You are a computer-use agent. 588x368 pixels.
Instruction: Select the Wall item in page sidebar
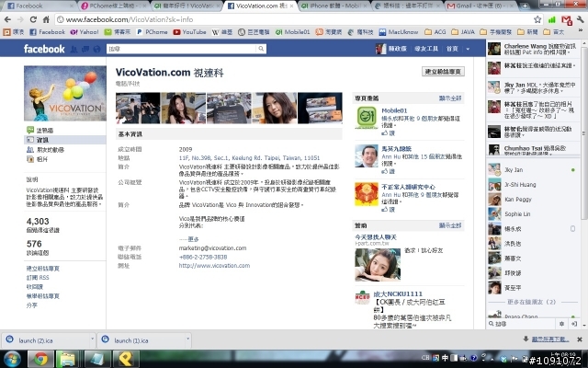[x=40, y=131]
